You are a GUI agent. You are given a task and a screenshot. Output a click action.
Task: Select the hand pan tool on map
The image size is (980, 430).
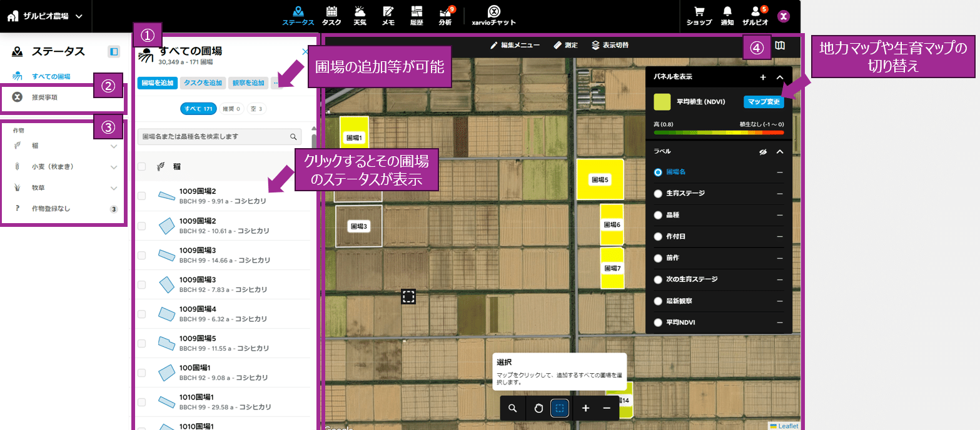click(538, 408)
